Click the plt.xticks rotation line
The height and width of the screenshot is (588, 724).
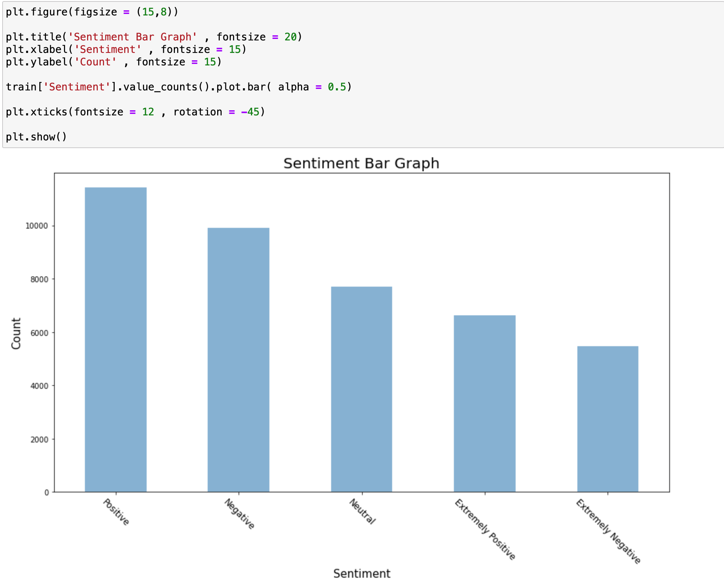[x=135, y=112]
